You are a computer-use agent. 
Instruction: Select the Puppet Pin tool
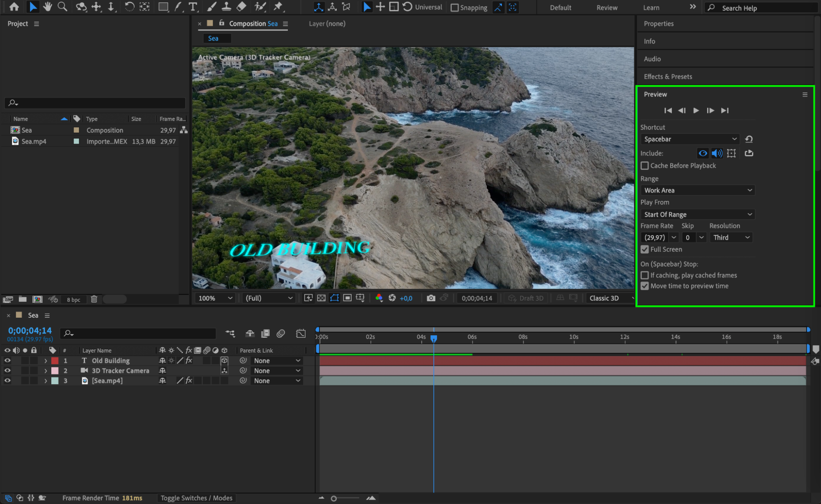pos(278,7)
